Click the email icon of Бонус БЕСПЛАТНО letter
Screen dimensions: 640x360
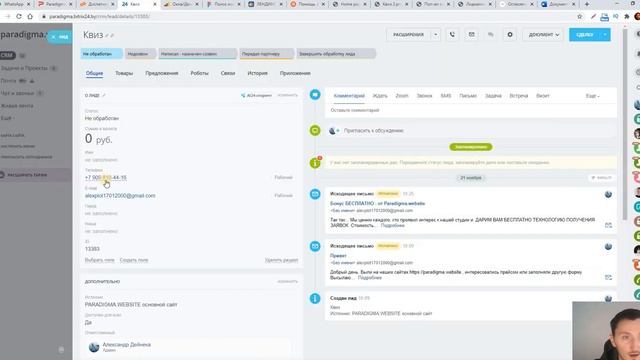[x=315, y=194]
